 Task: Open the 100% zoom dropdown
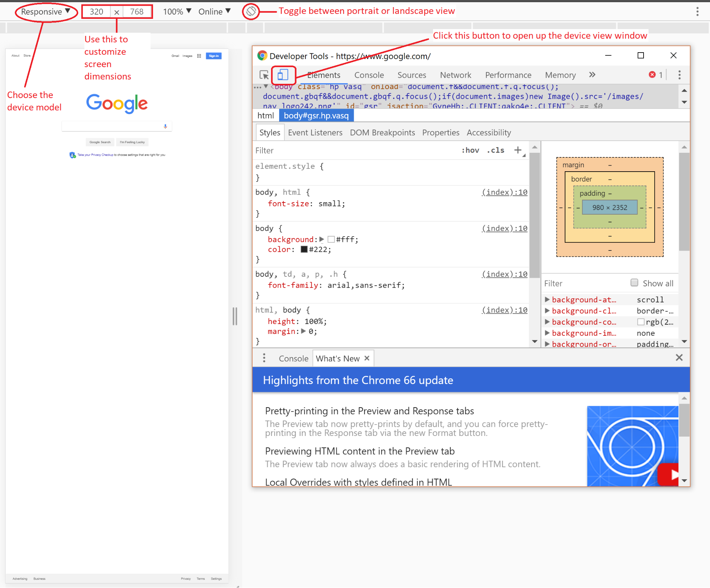pos(177,12)
